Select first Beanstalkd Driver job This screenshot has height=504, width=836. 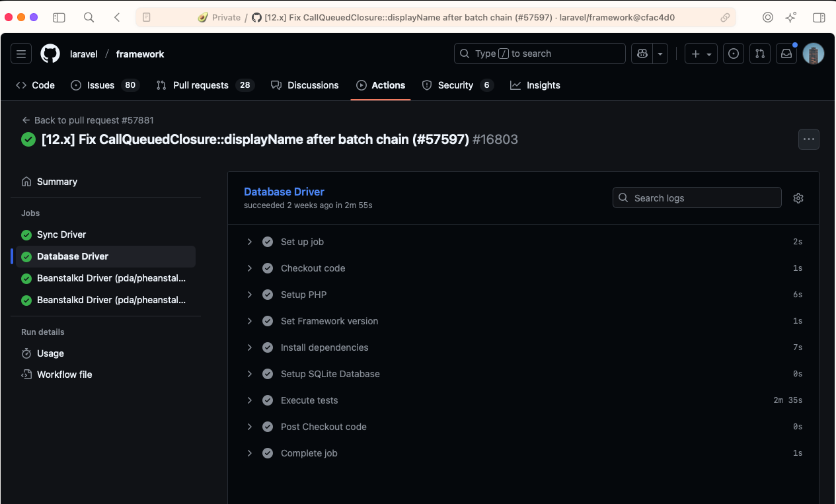point(106,278)
